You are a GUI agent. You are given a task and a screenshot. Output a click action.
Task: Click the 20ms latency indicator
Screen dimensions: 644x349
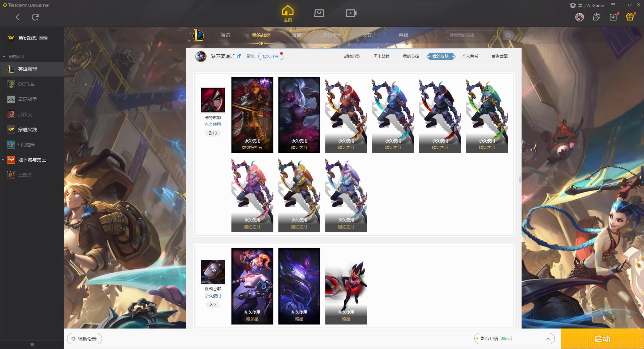pos(505,339)
